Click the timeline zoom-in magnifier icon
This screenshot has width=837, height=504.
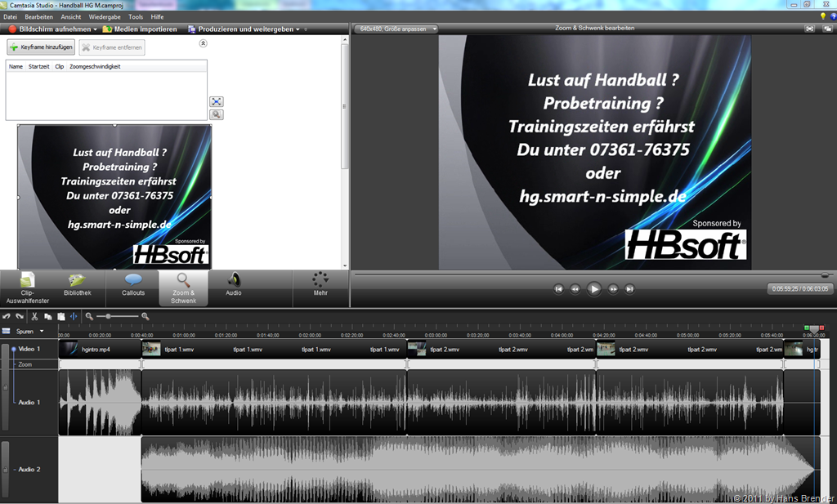(145, 316)
